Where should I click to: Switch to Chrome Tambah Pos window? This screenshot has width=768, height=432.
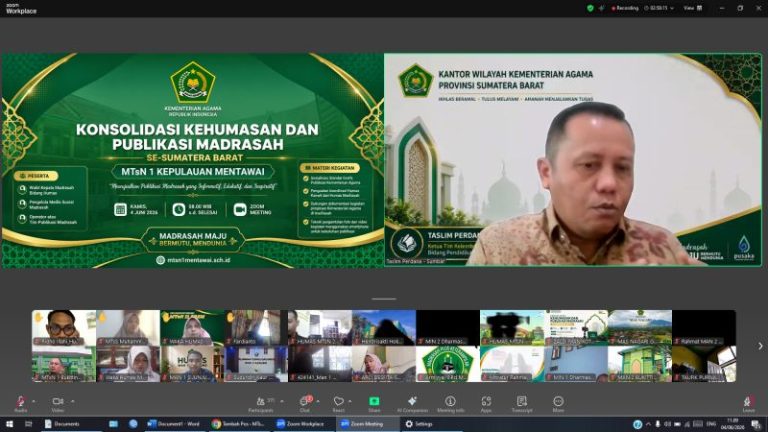click(239, 424)
